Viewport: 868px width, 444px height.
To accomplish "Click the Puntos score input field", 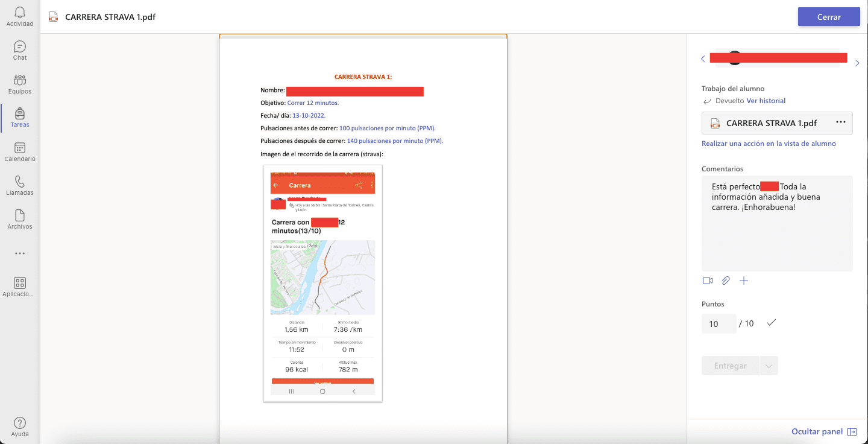I will 719,324.
